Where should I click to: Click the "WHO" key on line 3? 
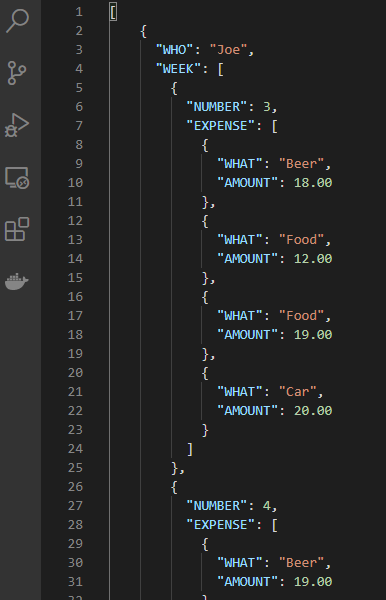point(174,50)
